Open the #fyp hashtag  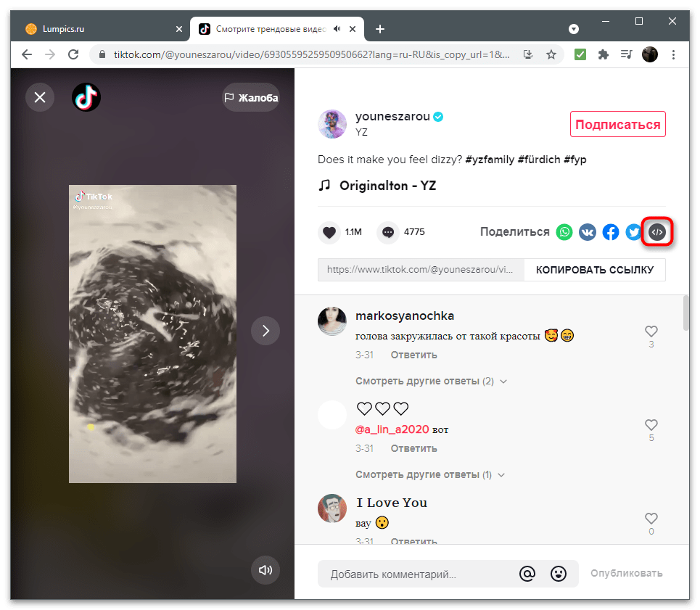575,160
